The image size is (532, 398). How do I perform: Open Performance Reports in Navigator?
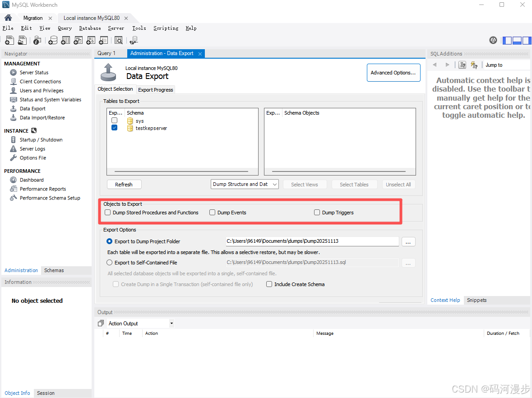pyautogui.click(x=43, y=189)
